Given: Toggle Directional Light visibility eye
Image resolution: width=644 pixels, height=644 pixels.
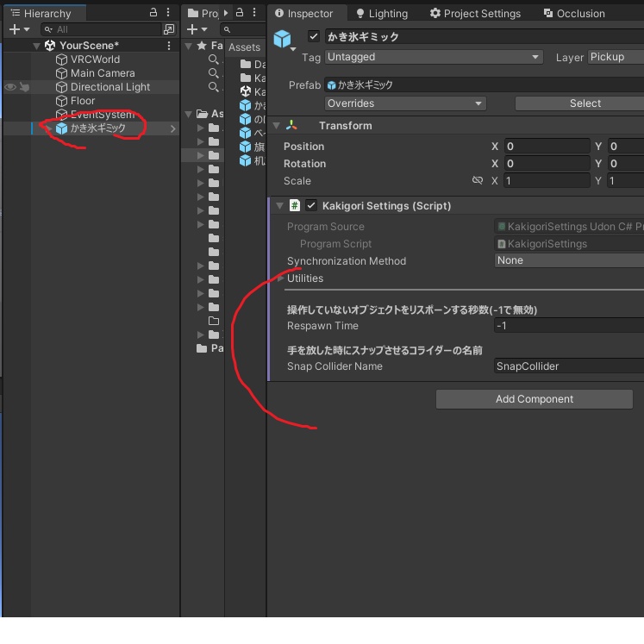Looking at the screenshot, I should click(10, 87).
